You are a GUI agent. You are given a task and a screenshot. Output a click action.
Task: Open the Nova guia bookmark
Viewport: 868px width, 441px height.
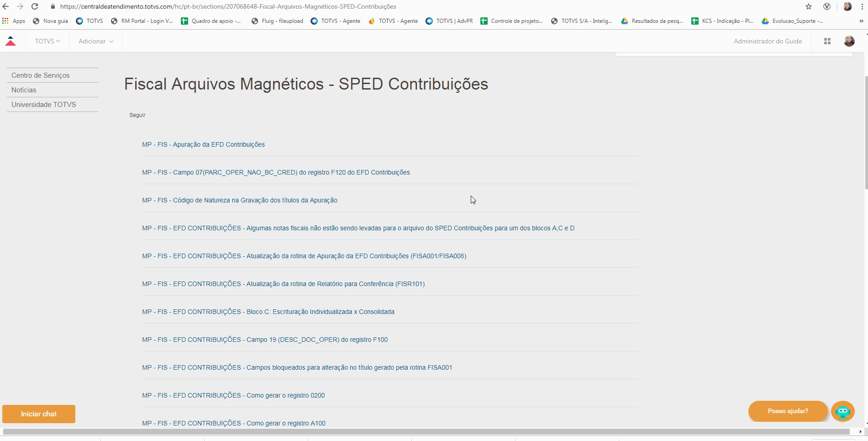[x=51, y=21]
